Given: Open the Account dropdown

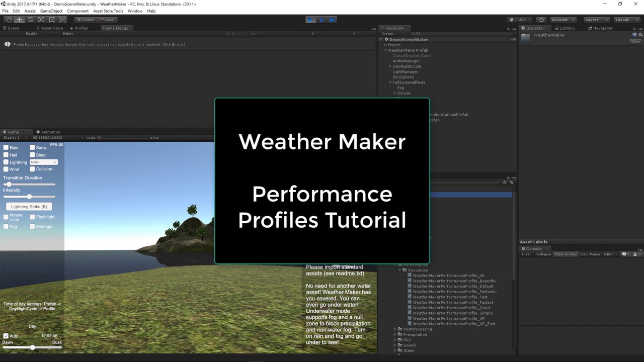Looking at the screenshot, I should (562, 20).
